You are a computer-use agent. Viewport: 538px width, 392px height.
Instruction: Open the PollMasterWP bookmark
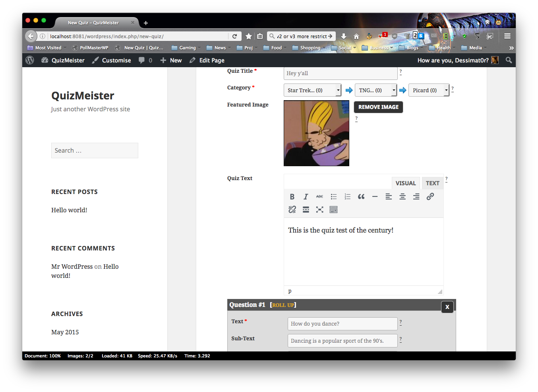coord(90,48)
